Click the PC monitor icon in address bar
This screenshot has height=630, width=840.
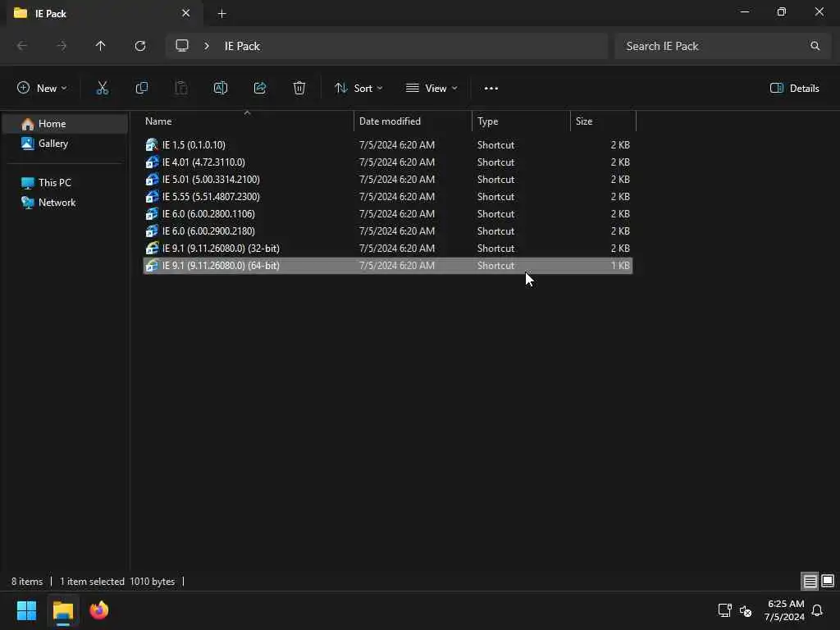(182, 46)
